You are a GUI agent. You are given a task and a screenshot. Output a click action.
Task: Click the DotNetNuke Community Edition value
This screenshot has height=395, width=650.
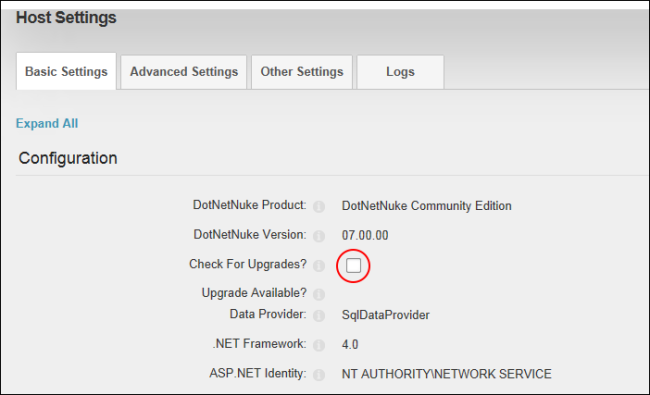coord(427,206)
